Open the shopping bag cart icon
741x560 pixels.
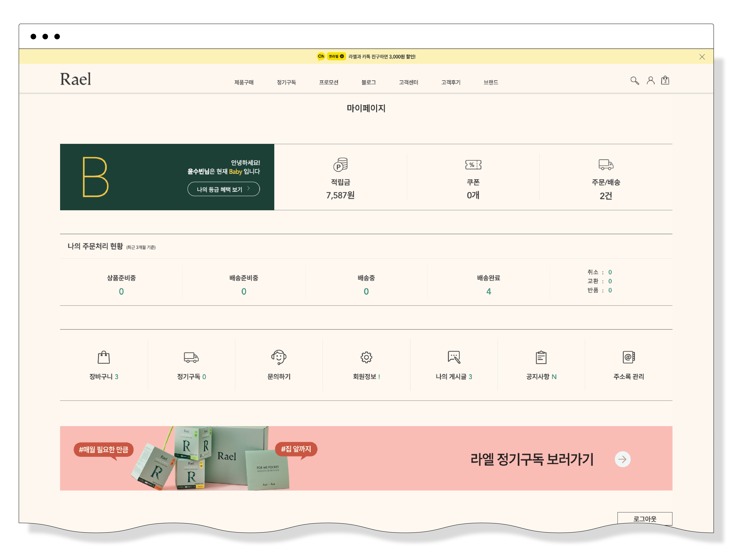(665, 80)
